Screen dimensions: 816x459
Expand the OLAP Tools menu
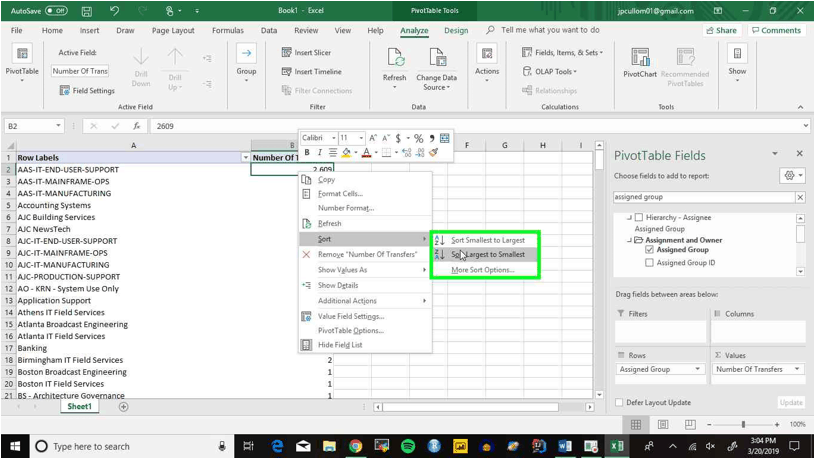pyautogui.click(x=550, y=71)
